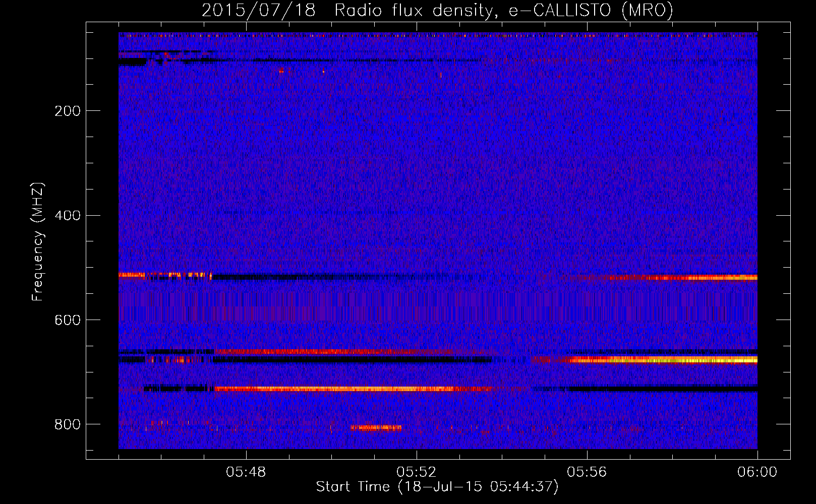The image size is (816, 504).
Task: Click the 06:00 time tick label
Action: [x=757, y=472]
